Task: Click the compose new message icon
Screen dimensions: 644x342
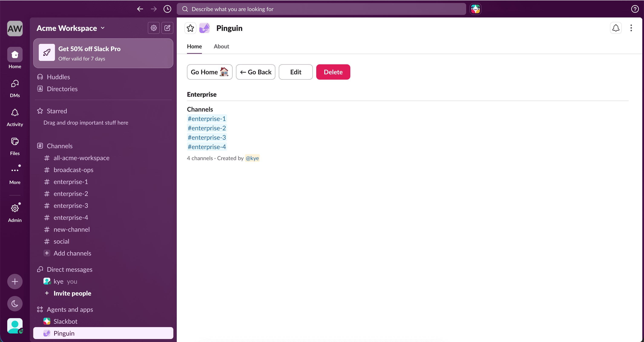Action: (167, 28)
